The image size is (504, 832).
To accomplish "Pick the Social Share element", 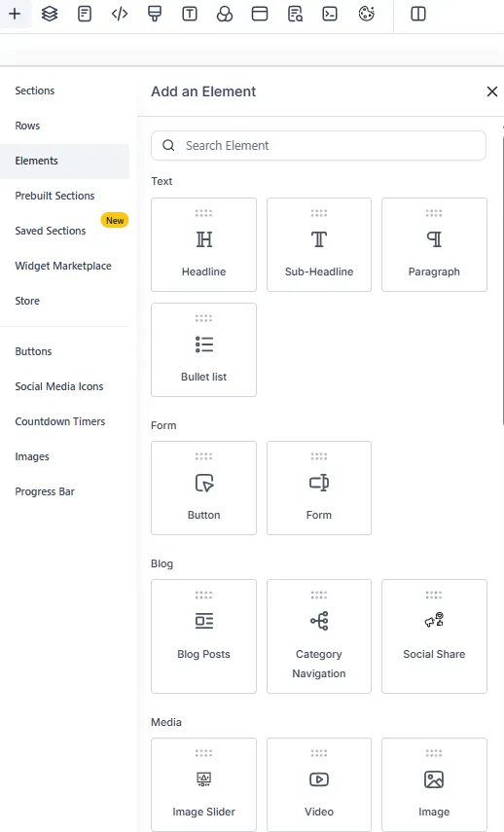I will tap(434, 636).
